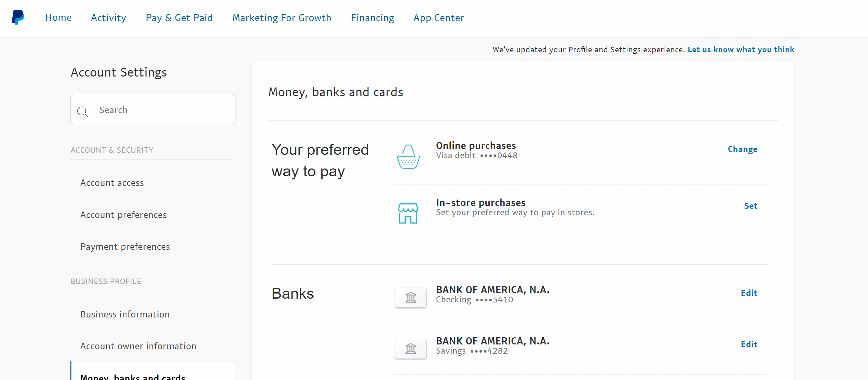Change the online purchases payment method
This screenshot has width=868, height=380.
[743, 149]
